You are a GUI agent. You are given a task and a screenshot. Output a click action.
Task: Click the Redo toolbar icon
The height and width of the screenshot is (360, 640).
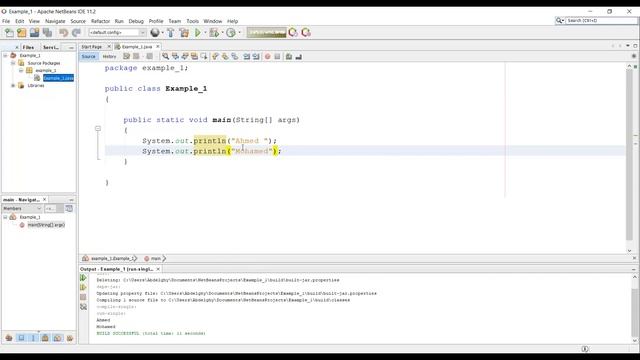click(76, 33)
